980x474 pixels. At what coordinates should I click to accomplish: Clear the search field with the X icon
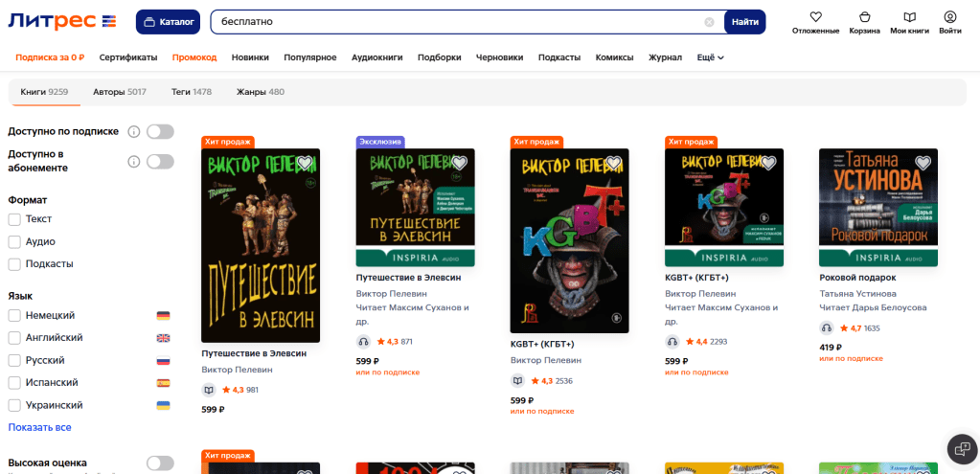[x=709, y=22]
